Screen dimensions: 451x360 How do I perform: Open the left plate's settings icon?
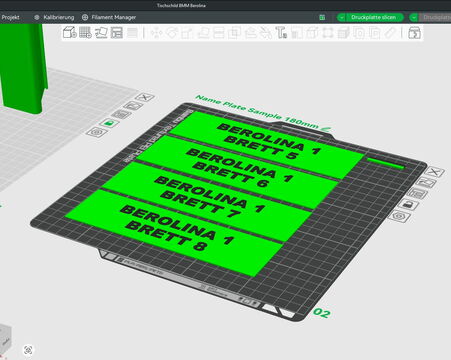pyautogui.click(x=97, y=132)
